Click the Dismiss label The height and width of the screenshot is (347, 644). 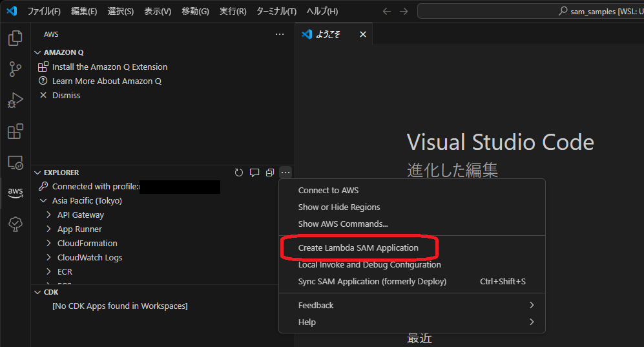click(66, 95)
